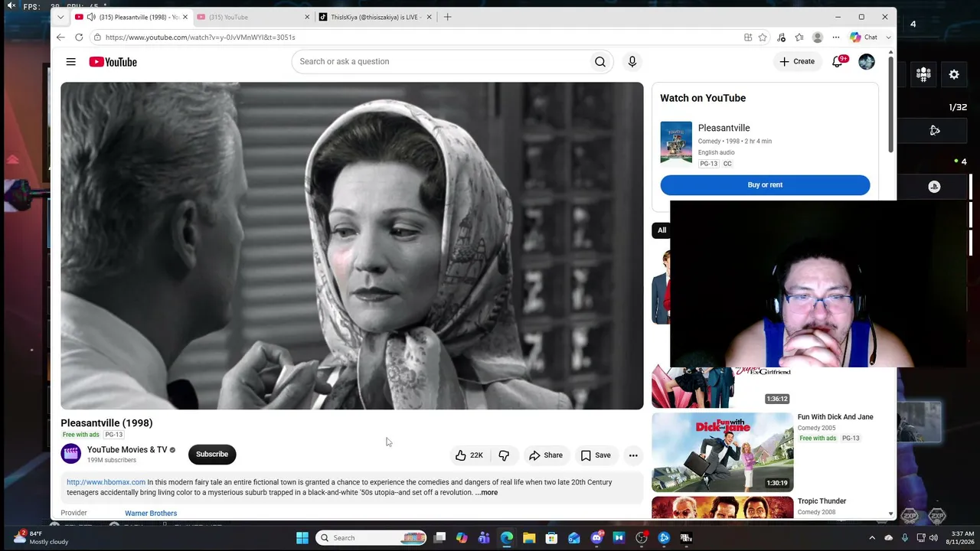Add this page to favorites

[763, 37]
